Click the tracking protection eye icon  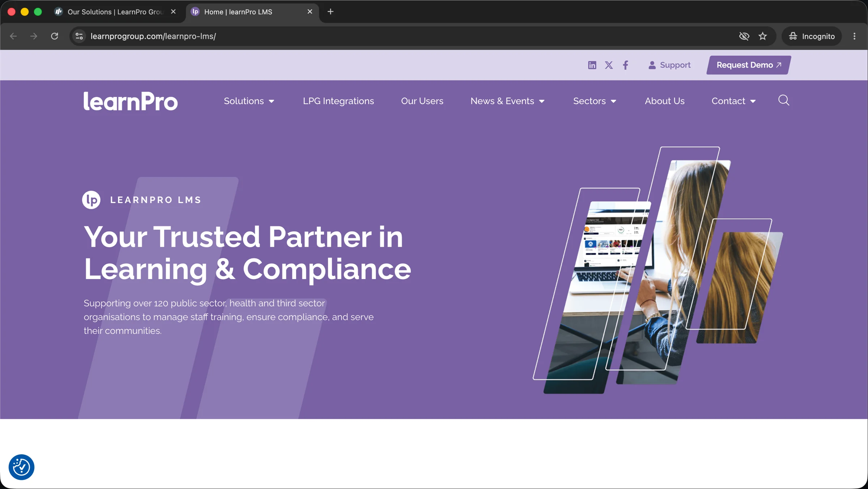744,36
